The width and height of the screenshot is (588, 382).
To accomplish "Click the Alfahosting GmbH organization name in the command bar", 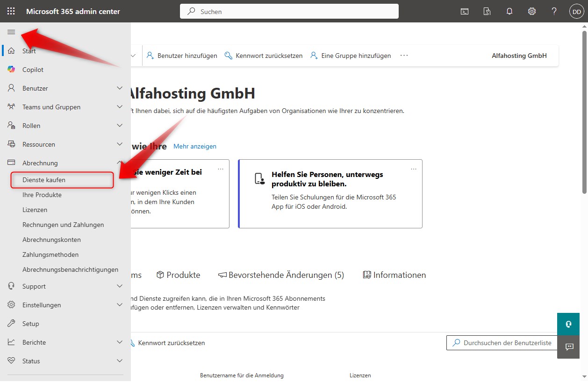I will (x=519, y=56).
